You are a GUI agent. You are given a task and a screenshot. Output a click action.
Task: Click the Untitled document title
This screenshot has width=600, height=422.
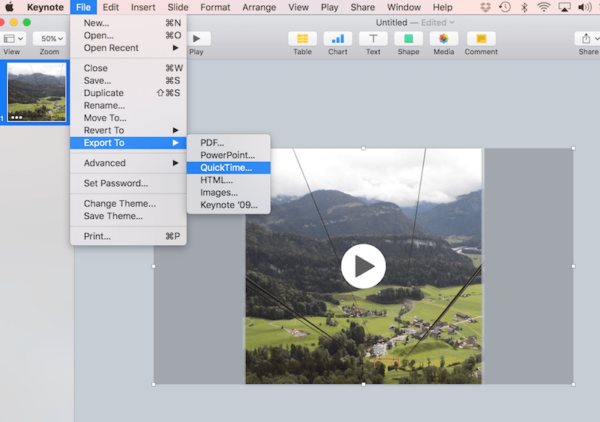391,23
